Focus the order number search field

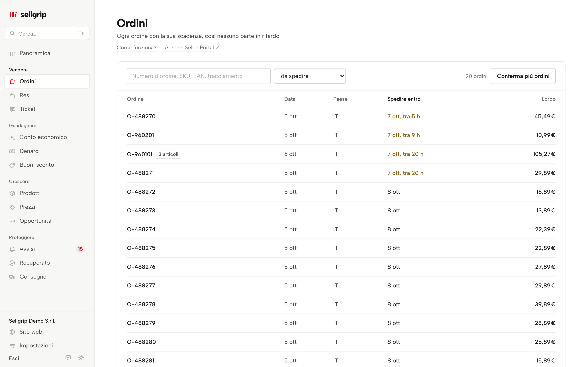(199, 76)
